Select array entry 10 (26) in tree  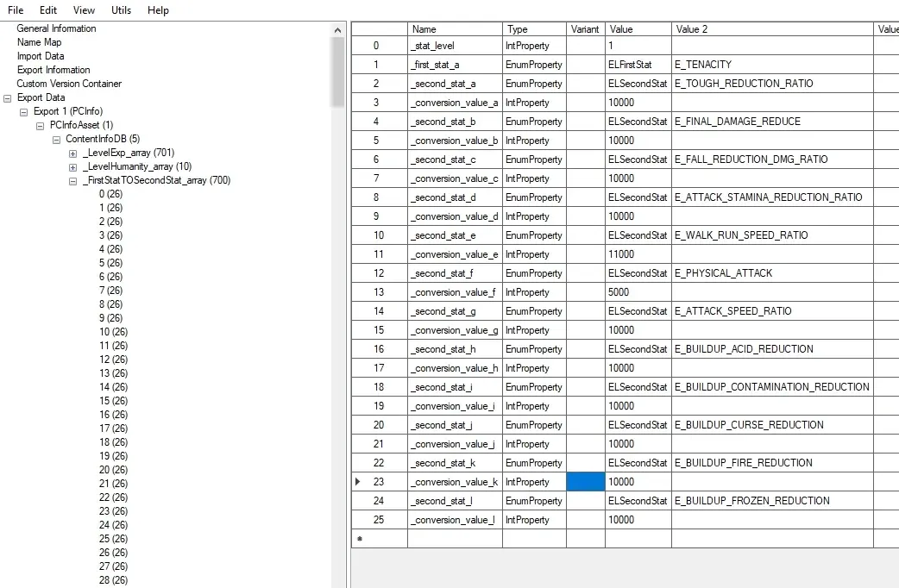(x=110, y=332)
